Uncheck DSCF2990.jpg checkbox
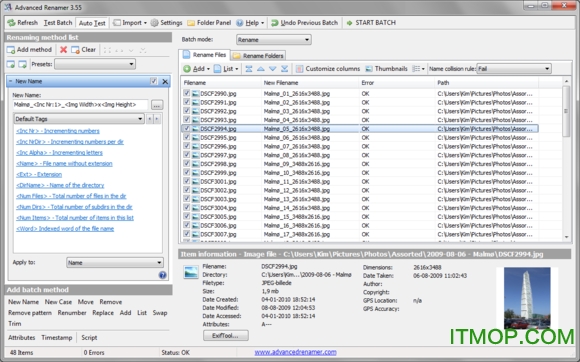 pyautogui.click(x=187, y=94)
